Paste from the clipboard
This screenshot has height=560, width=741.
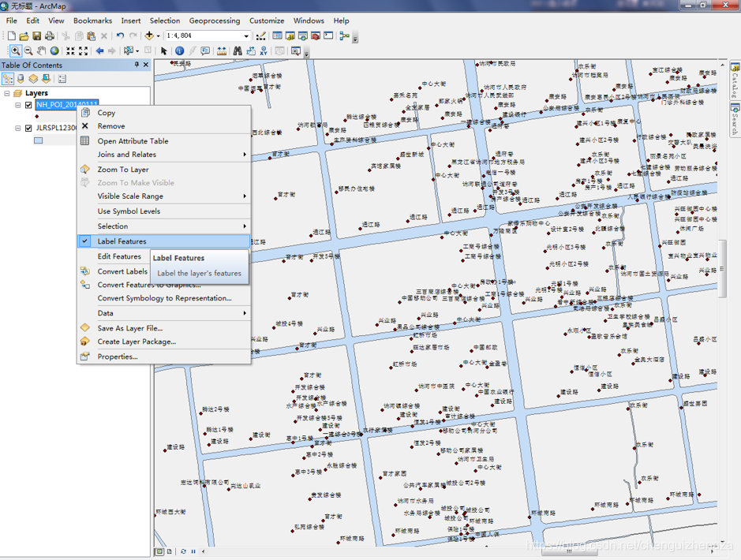pyautogui.click(x=92, y=35)
